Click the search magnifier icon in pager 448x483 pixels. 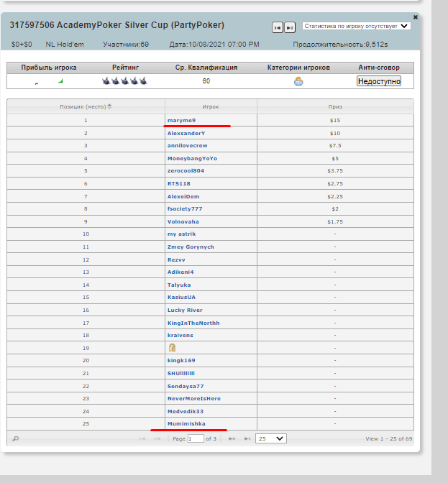pyautogui.click(x=16, y=438)
